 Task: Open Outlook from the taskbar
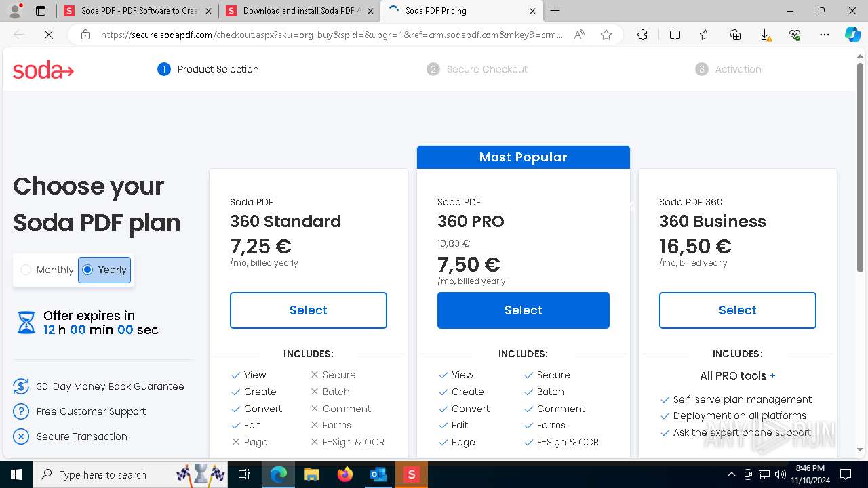pos(378,474)
